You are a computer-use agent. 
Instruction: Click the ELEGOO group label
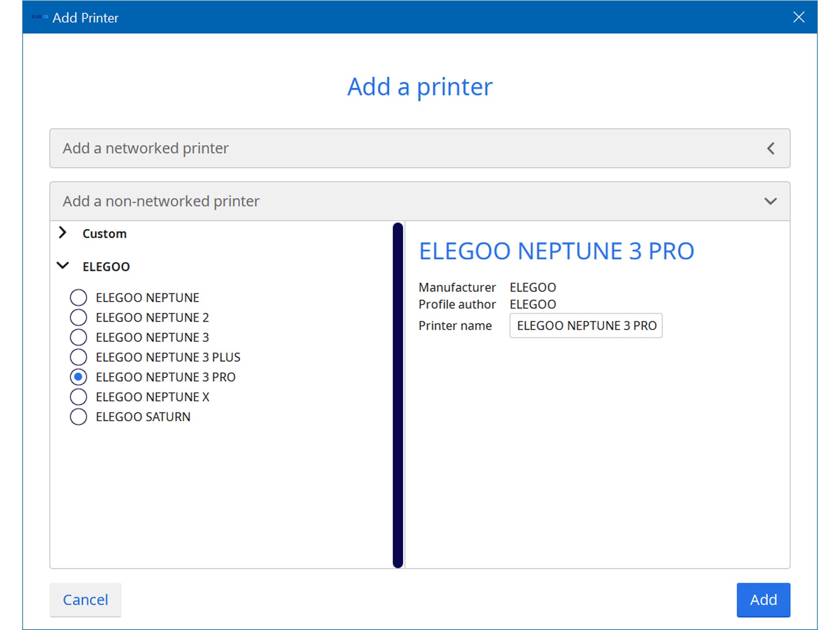(106, 267)
